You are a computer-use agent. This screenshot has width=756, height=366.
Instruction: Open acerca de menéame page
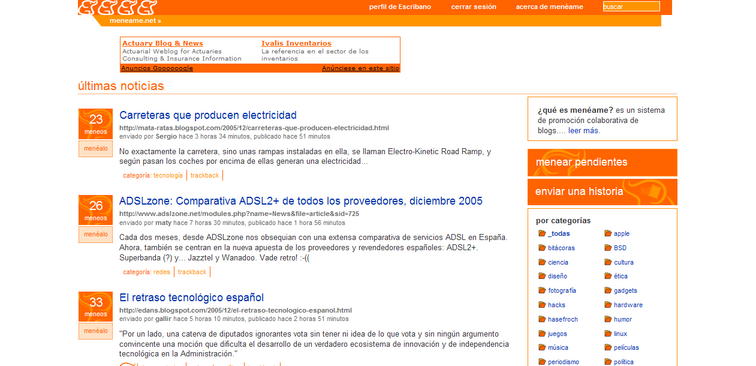click(x=549, y=7)
